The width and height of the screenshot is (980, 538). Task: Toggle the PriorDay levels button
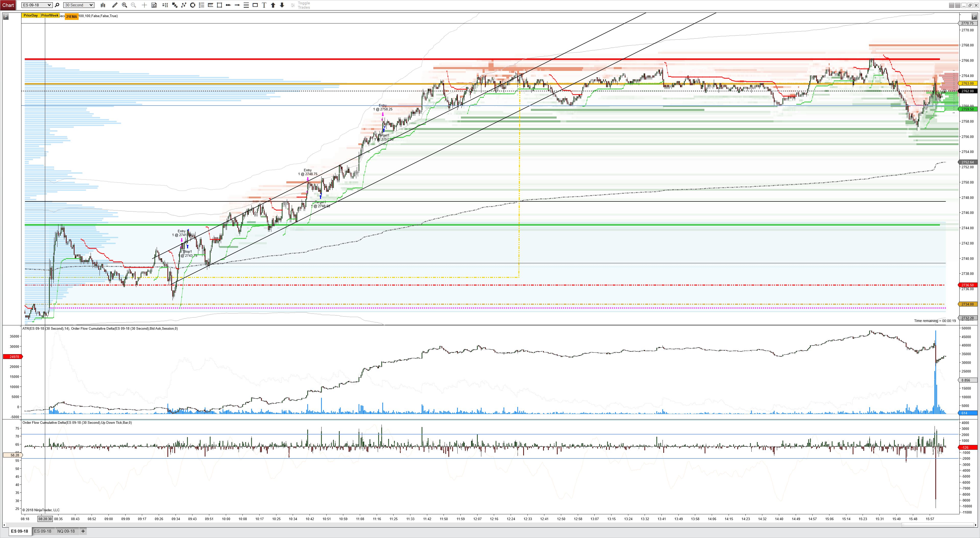point(30,16)
